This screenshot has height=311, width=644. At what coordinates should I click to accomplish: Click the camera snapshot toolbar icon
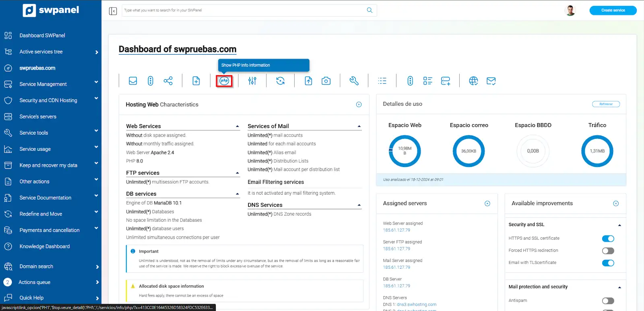pyautogui.click(x=326, y=81)
